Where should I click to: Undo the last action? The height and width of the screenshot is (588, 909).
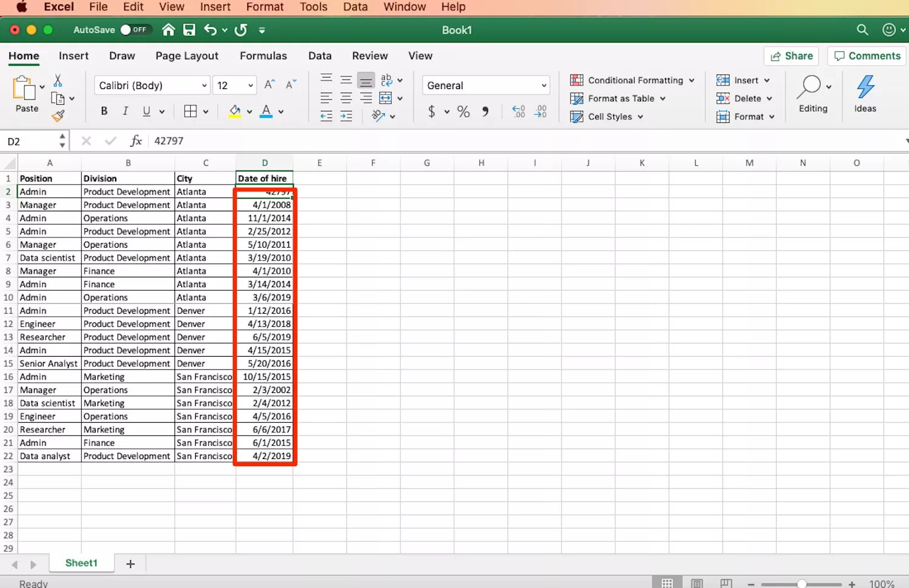click(210, 30)
